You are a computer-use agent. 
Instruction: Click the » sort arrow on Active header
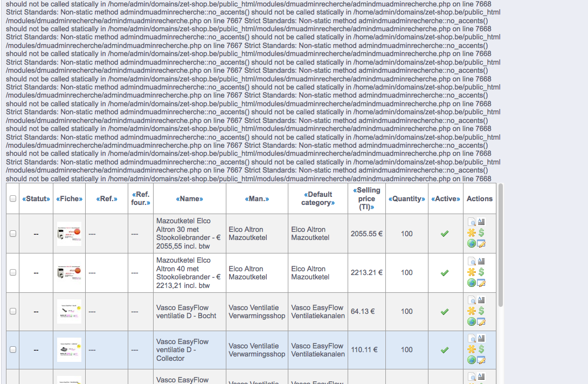tap(458, 198)
